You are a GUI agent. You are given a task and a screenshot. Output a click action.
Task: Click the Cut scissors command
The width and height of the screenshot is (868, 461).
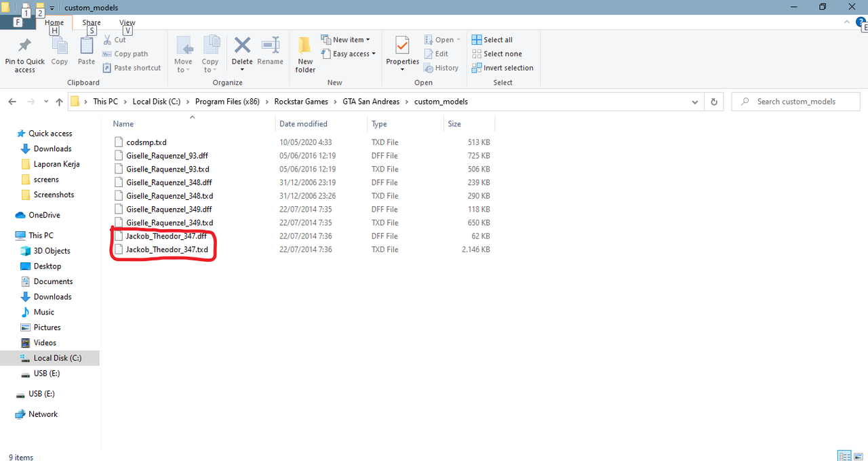coord(115,40)
